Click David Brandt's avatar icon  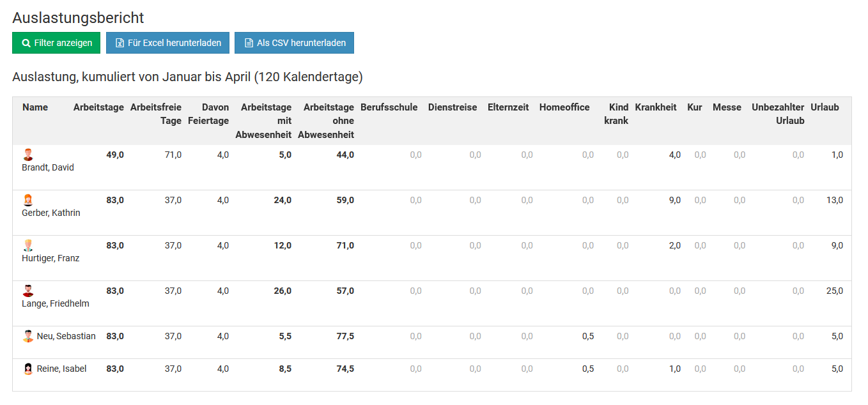coord(28,155)
